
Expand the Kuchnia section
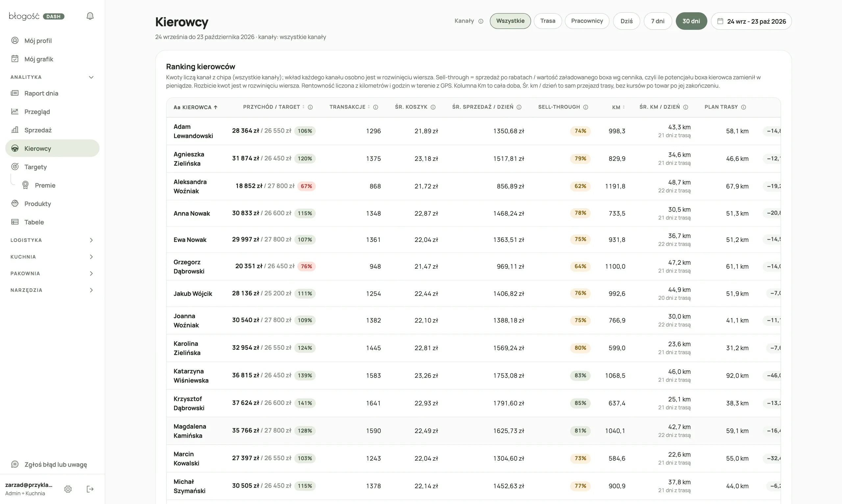pyautogui.click(x=52, y=257)
